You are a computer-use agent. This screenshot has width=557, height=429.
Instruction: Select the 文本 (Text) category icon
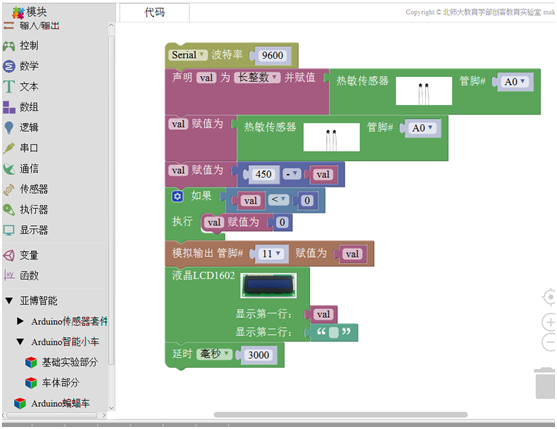click(x=9, y=87)
